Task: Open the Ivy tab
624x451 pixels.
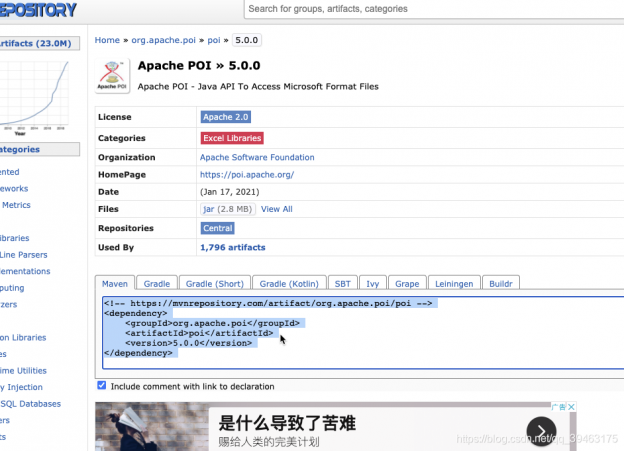Action: pyautogui.click(x=374, y=283)
